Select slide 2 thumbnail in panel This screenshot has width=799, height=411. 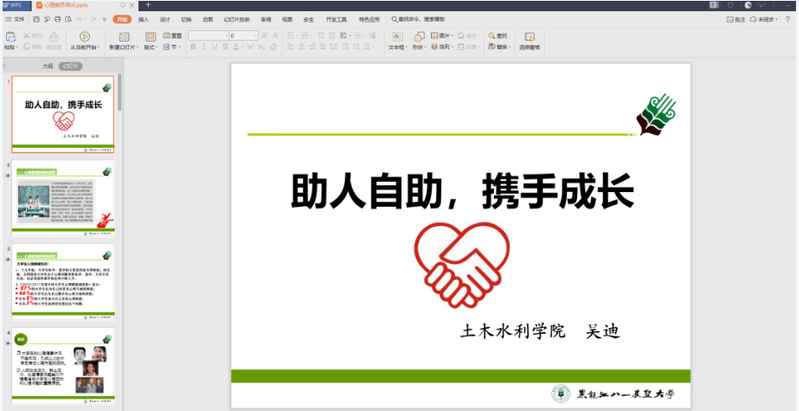(x=64, y=196)
